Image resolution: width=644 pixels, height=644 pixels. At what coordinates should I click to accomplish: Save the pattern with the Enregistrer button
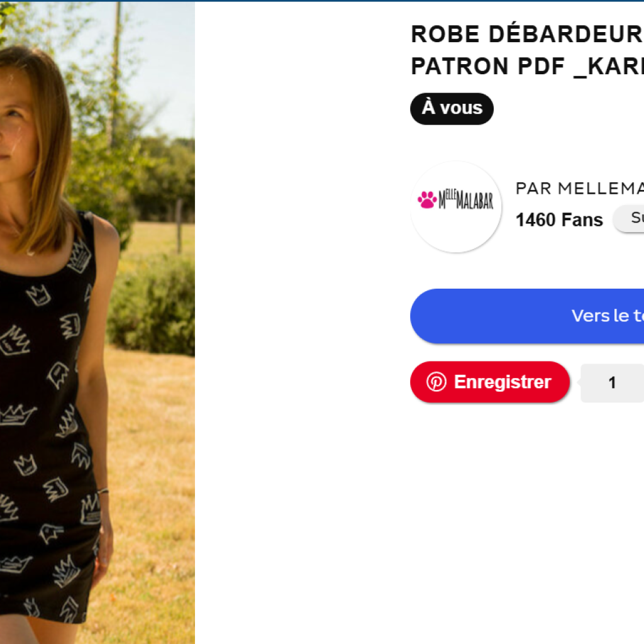pos(489,382)
